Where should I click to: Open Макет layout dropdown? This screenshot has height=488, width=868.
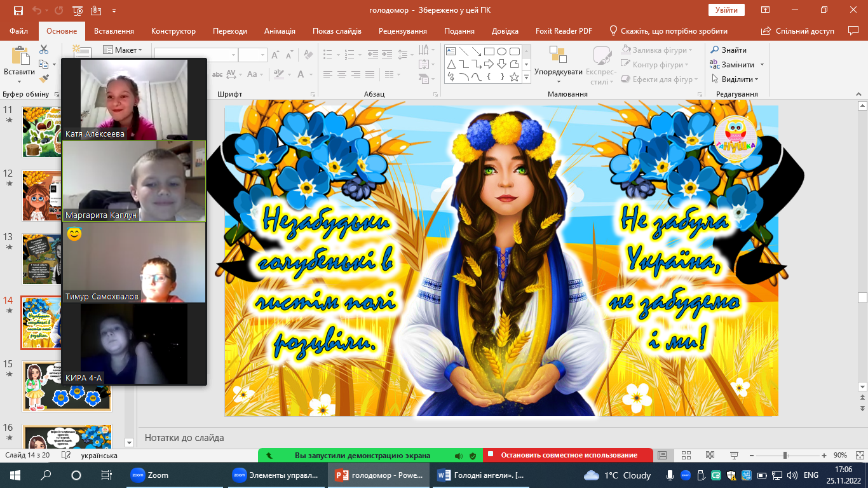pos(123,50)
